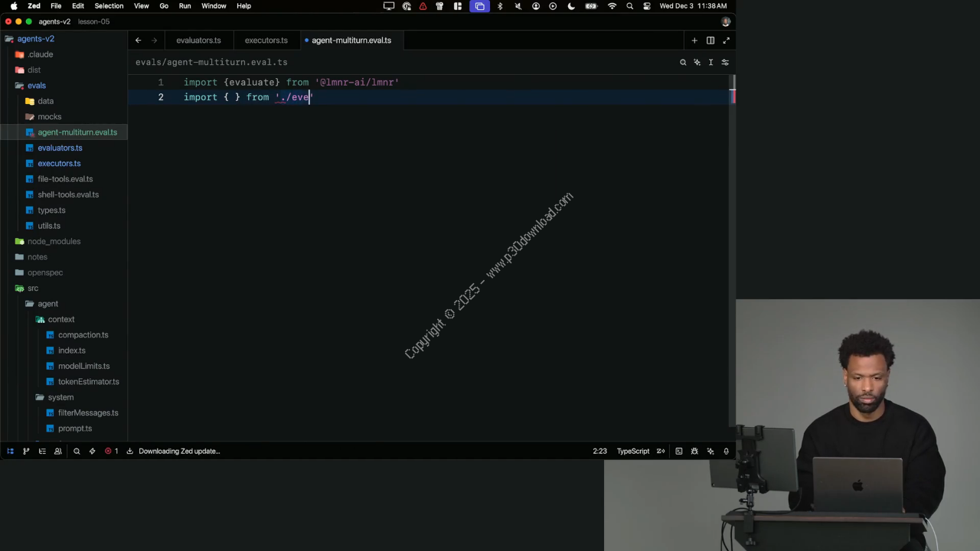The width and height of the screenshot is (980, 551).
Task: Toggle the terminal panel icon
Action: point(678,452)
